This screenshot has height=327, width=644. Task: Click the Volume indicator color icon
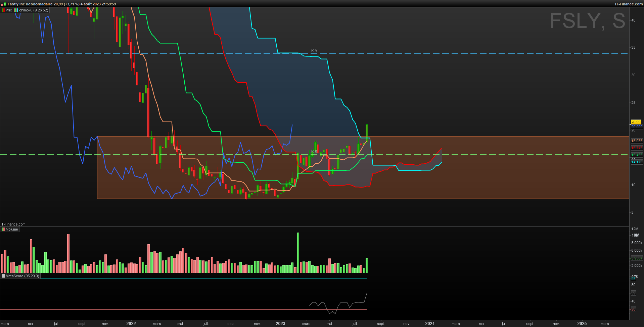3,229
